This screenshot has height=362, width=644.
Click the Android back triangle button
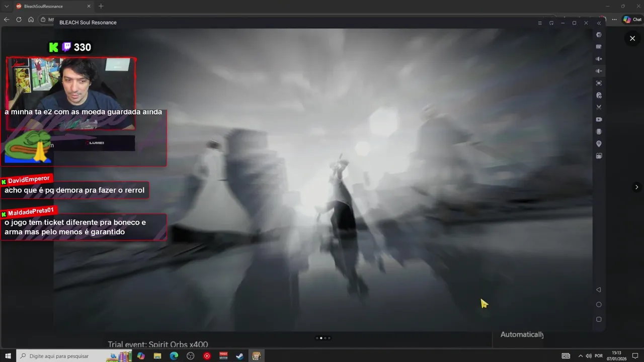pyautogui.click(x=599, y=290)
